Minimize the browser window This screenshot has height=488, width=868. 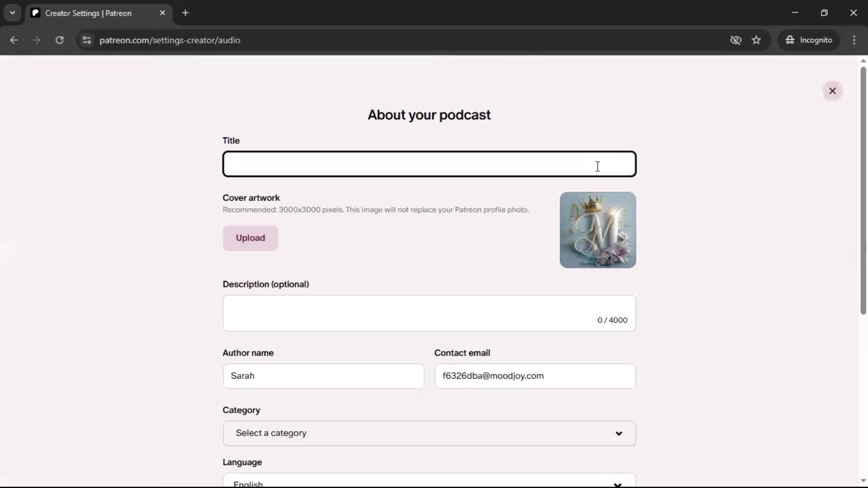pyautogui.click(x=795, y=13)
